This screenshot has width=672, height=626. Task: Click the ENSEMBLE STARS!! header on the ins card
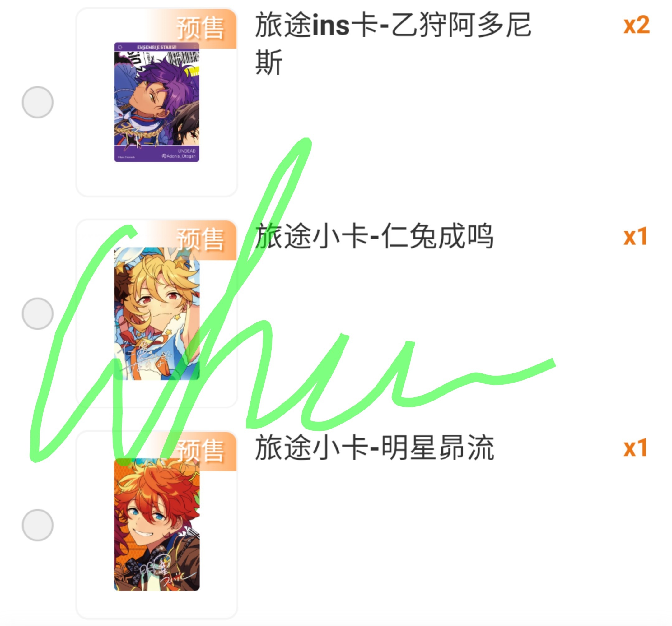click(156, 47)
